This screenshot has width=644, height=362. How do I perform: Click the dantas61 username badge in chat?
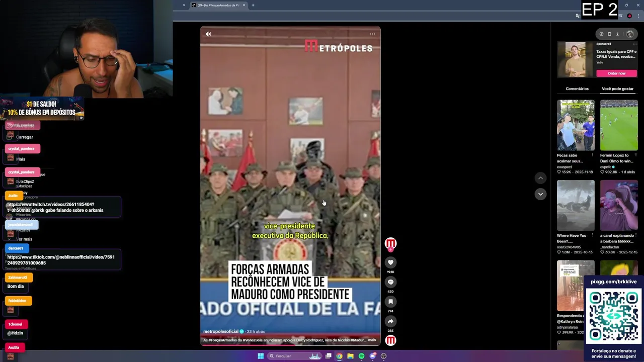coord(16,248)
